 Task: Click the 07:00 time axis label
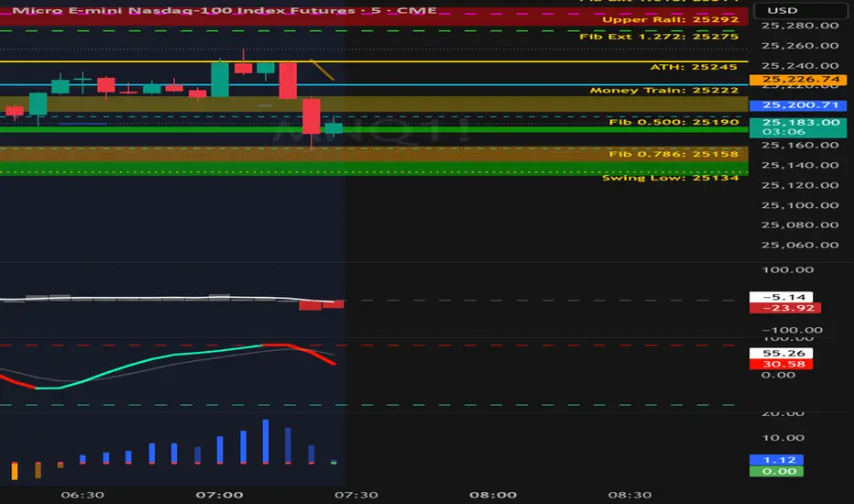[220, 495]
